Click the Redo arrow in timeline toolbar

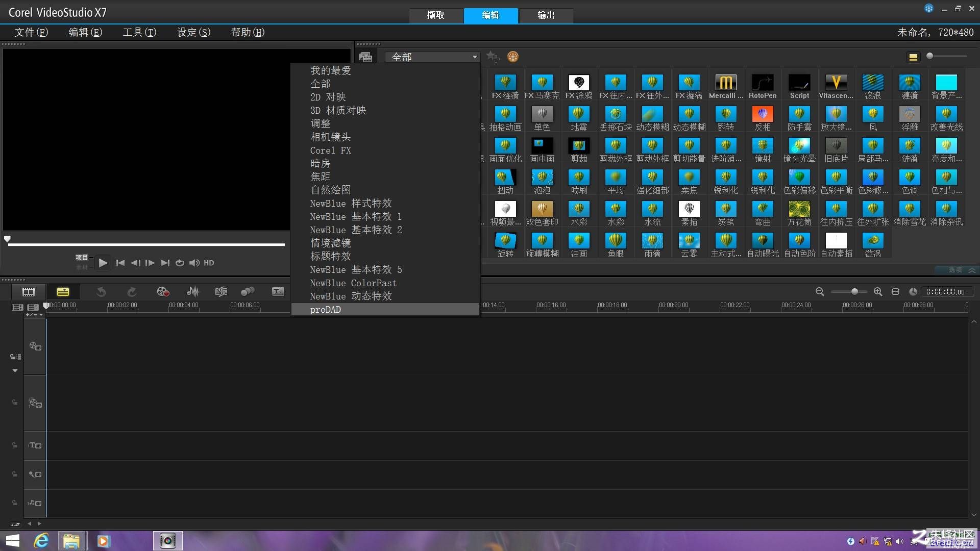point(132,292)
